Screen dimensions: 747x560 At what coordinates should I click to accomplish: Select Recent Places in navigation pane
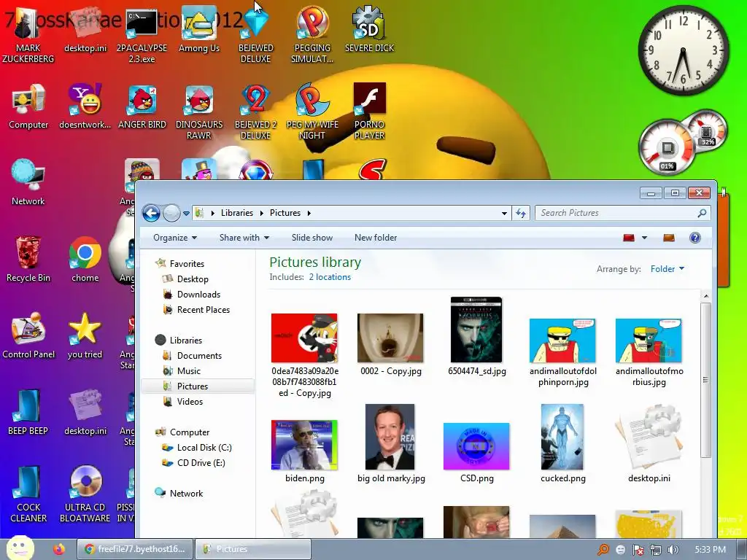pos(204,309)
